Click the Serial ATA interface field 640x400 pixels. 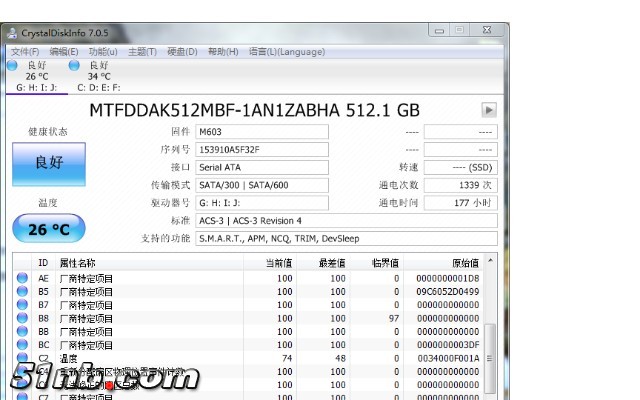point(262,167)
